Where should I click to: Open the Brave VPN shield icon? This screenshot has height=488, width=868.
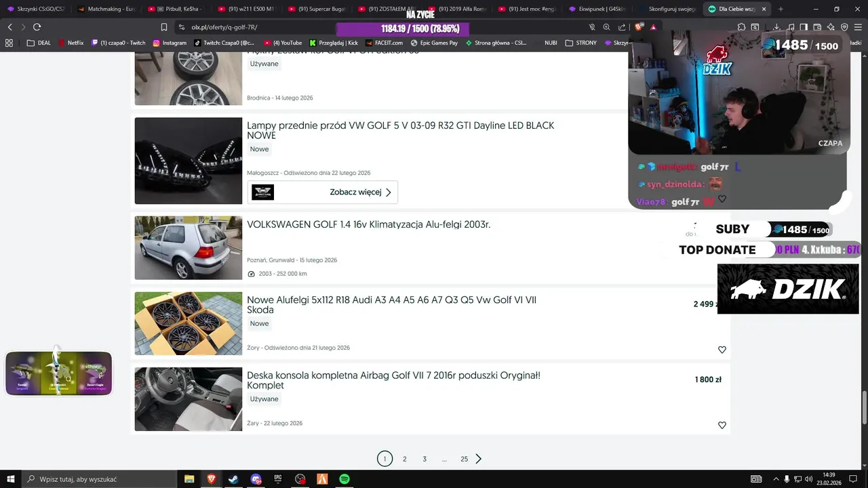pyautogui.click(x=844, y=27)
